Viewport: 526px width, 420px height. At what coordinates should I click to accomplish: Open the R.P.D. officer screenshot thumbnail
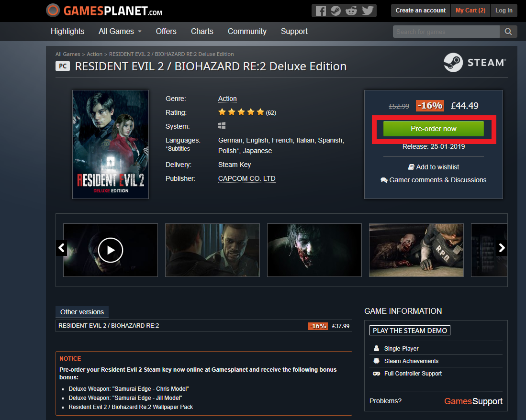point(416,250)
